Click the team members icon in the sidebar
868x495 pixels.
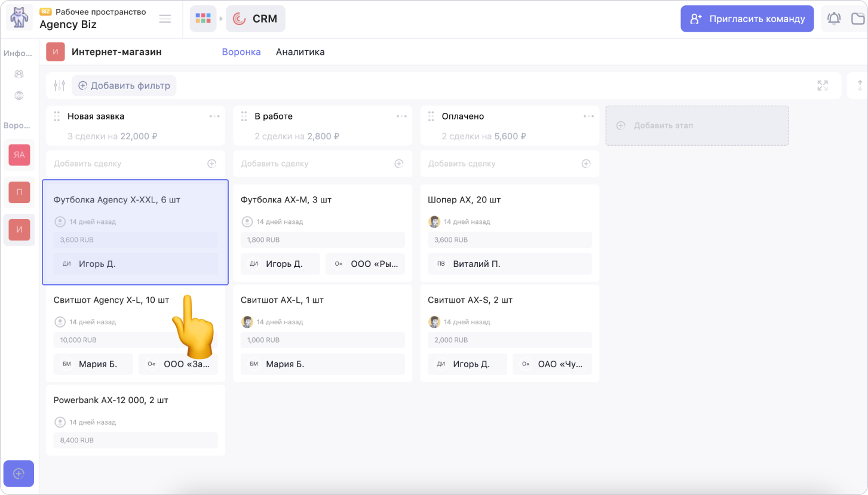pyautogui.click(x=19, y=74)
